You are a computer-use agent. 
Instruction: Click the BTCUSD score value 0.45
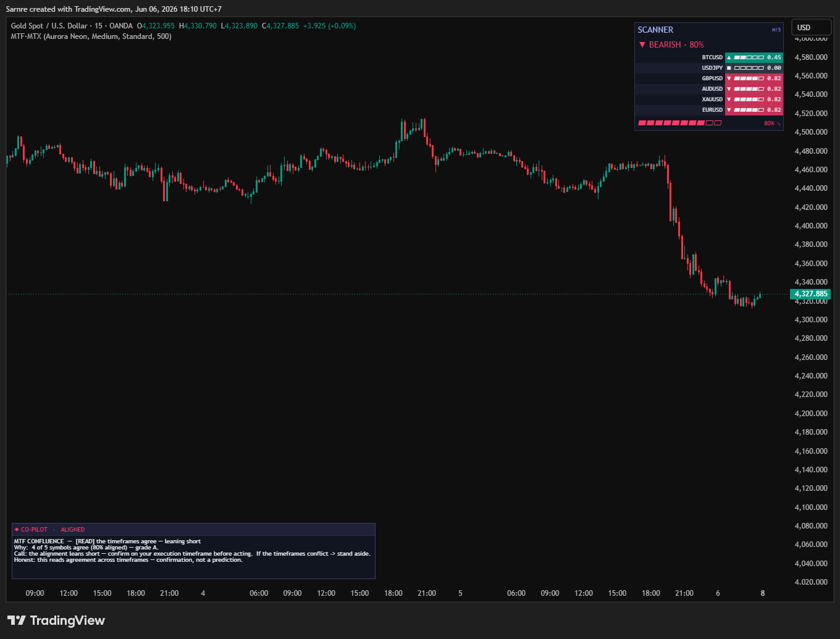point(774,57)
